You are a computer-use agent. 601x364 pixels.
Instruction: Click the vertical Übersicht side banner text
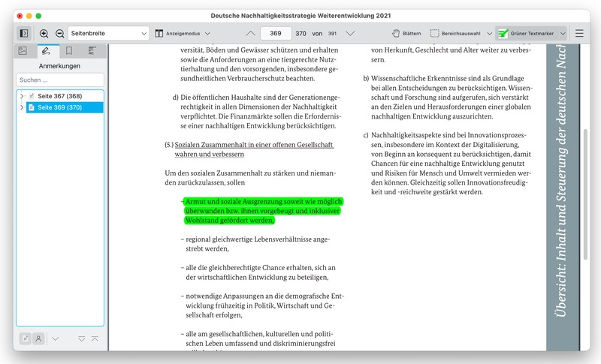coord(562,181)
